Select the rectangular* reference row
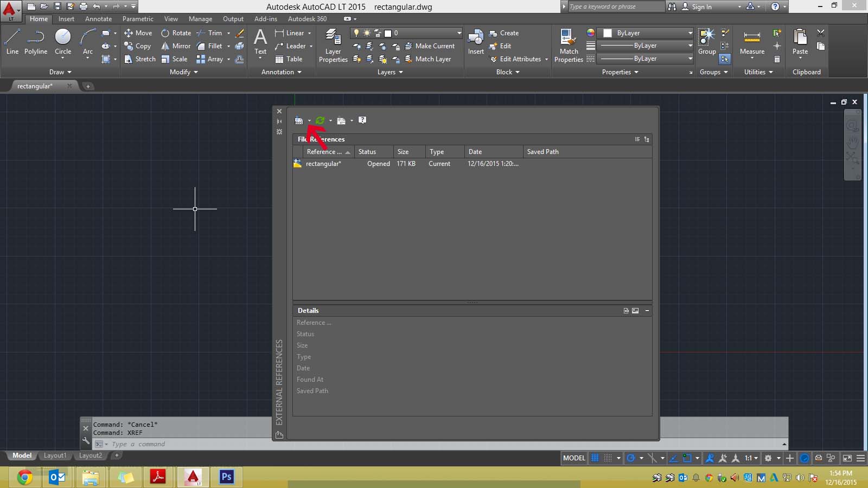Image resolution: width=868 pixels, height=488 pixels. pyautogui.click(x=472, y=164)
